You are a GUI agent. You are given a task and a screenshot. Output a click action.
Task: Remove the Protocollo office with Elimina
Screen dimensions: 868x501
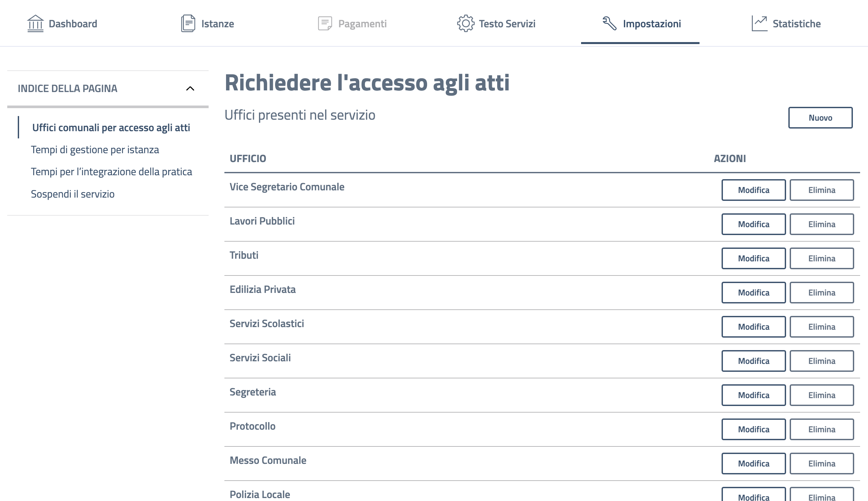pyautogui.click(x=822, y=429)
